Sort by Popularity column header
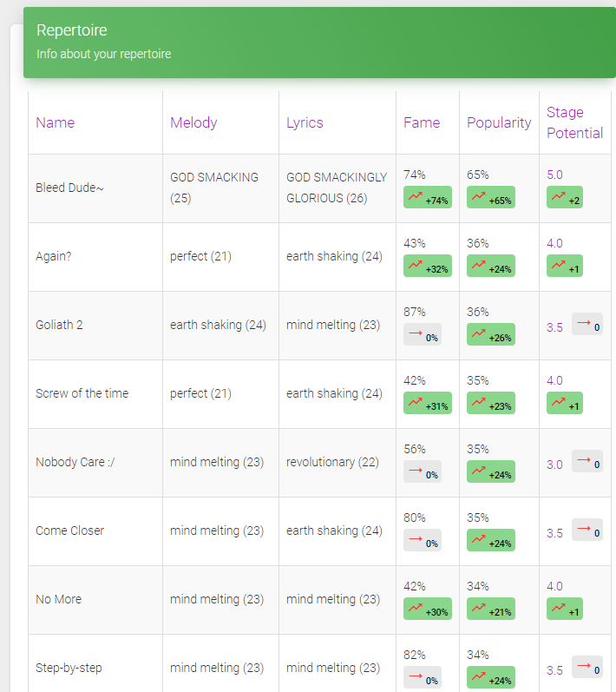Viewport: 616px width, 692px height. 499,122
